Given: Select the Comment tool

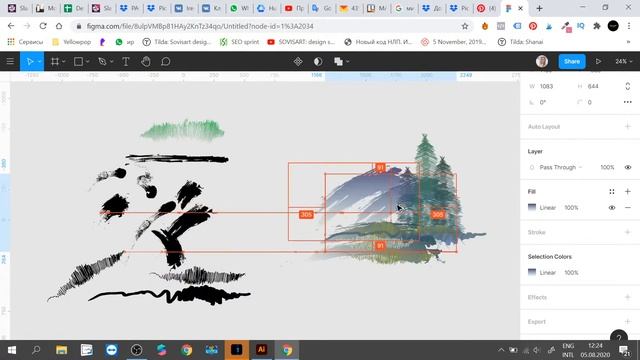Looking at the screenshot, I should pos(165,62).
